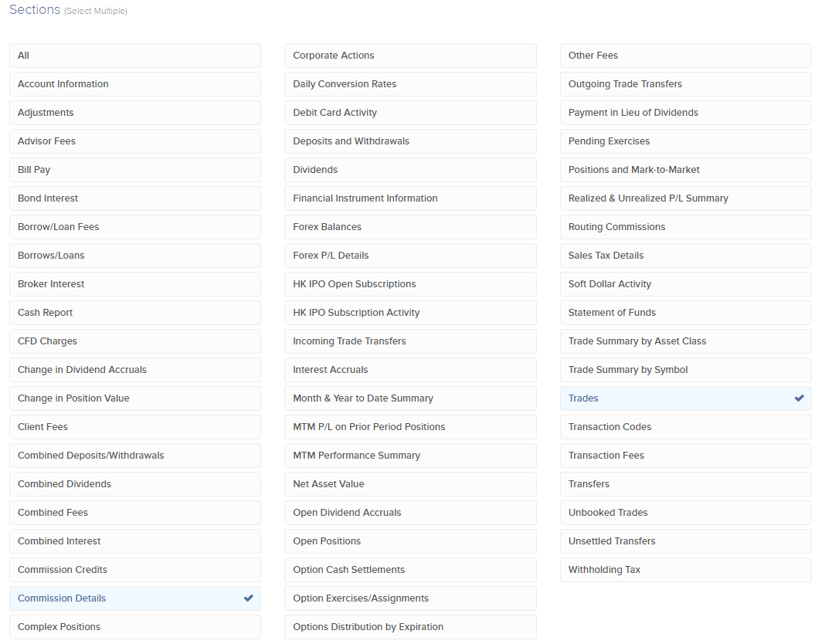825x644 pixels.
Task: Deselect the Commission Details section
Action: point(135,598)
